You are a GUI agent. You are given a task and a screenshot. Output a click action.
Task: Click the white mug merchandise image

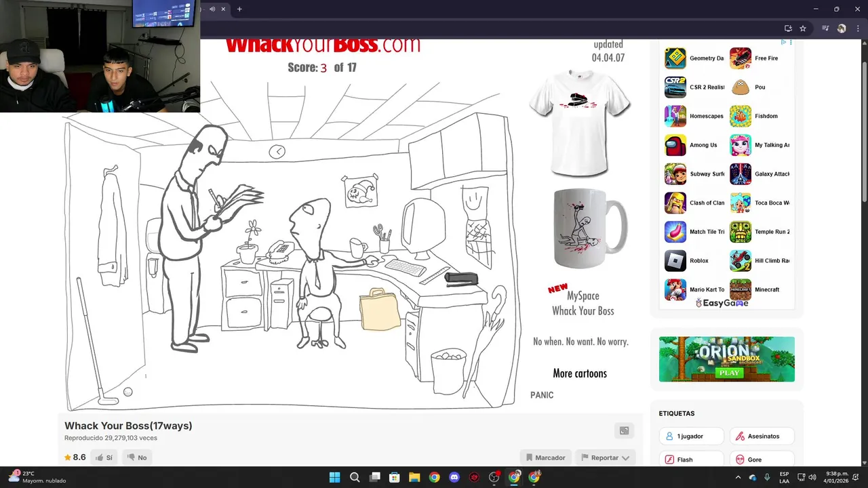590,228
